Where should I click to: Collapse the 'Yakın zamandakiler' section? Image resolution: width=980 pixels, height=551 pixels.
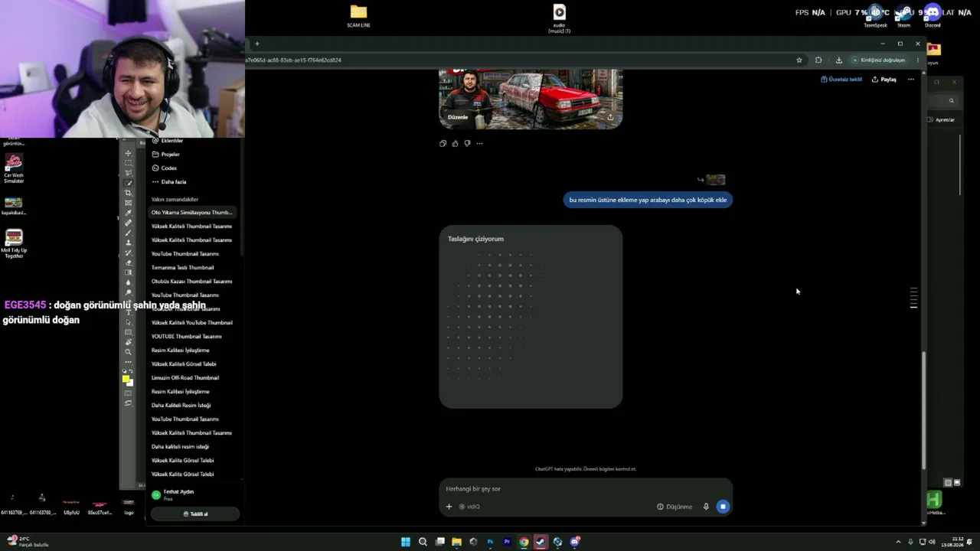point(175,199)
